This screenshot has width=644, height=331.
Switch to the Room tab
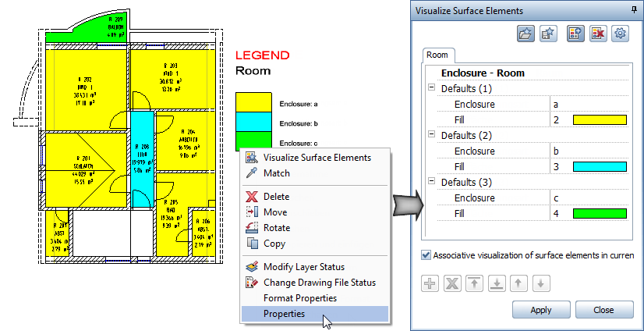(437, 55)
